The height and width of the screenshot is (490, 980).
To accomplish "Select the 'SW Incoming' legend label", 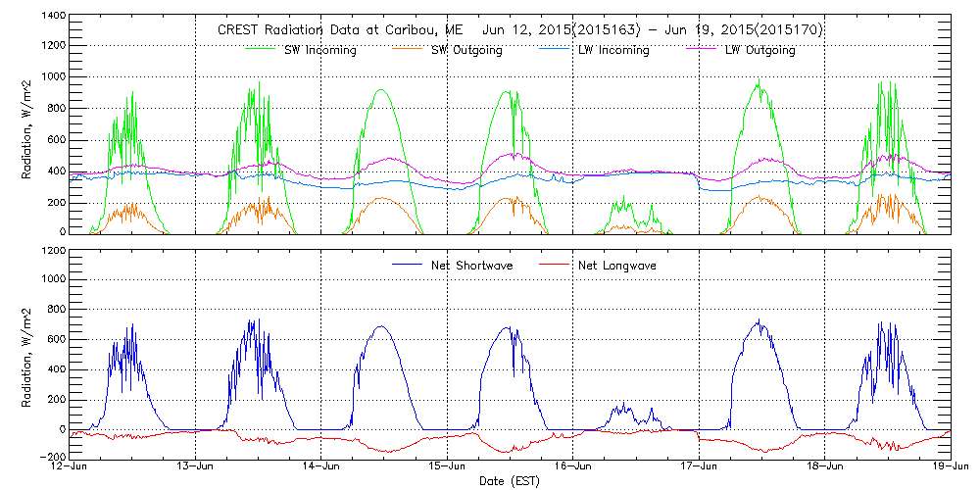I will click(x=319, y=50).
